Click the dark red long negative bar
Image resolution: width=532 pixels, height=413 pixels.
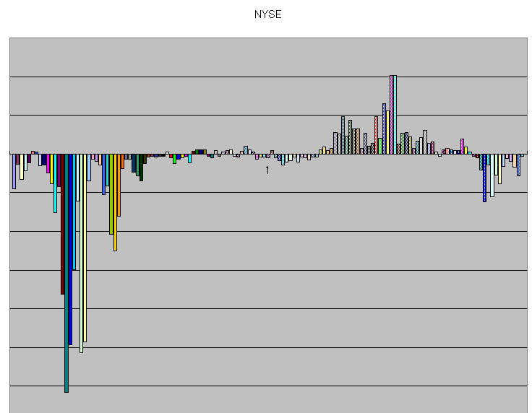point(62,224)
